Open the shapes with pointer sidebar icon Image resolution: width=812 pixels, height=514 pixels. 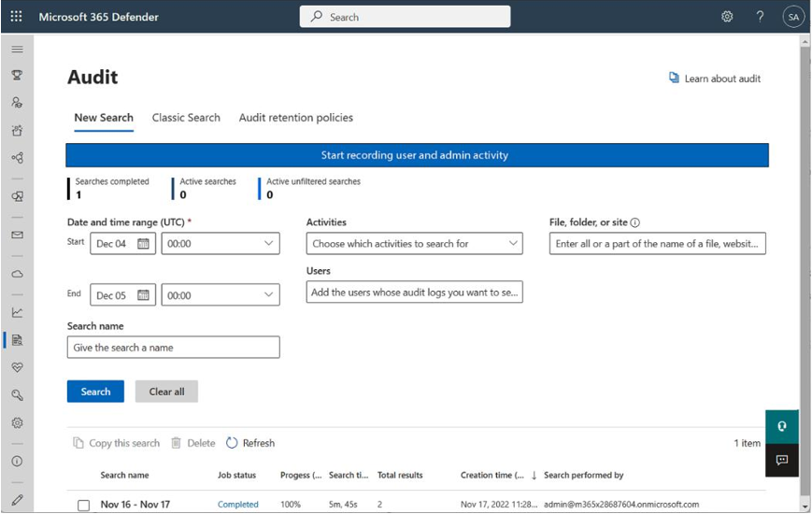17,196
